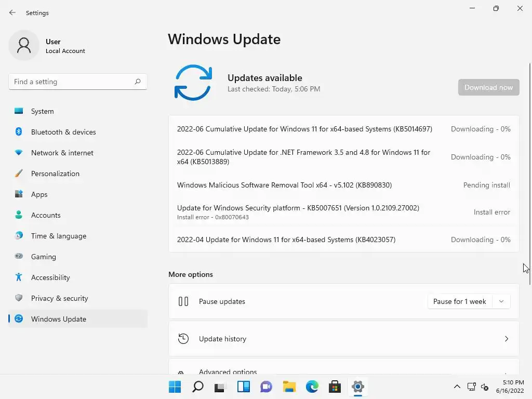Launch Microsoft Edge from the taskbar
532x399 pixels.
tap(312, 387)
